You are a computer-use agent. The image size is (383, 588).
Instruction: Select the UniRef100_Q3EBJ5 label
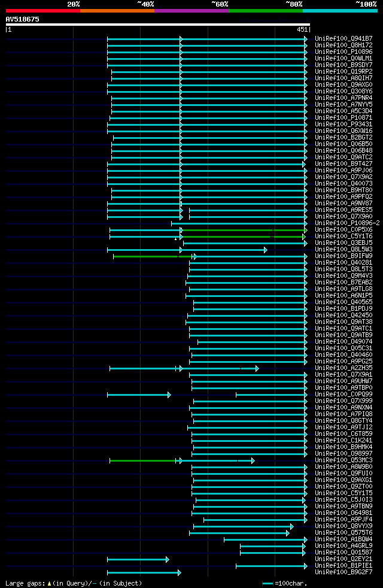pos(344,243)
